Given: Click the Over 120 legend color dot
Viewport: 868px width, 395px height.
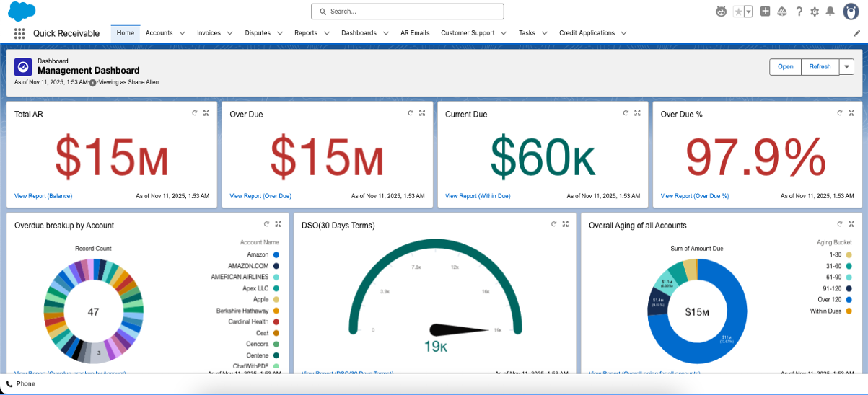Looking at the screenshot, I should point(849,300).
